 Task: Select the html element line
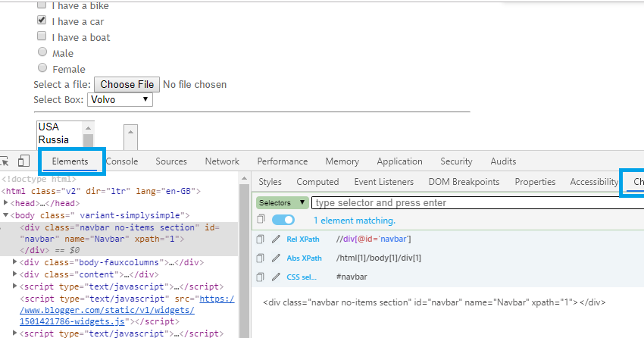(101, 191)
